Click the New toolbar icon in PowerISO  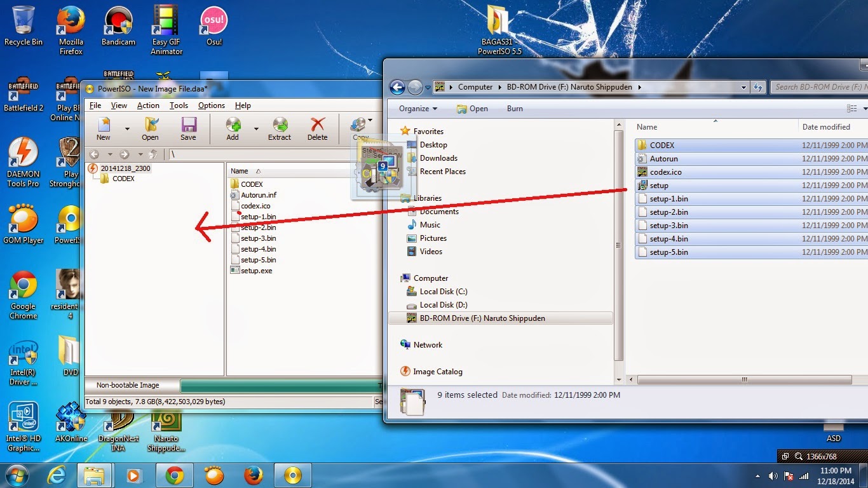[103, 128]
